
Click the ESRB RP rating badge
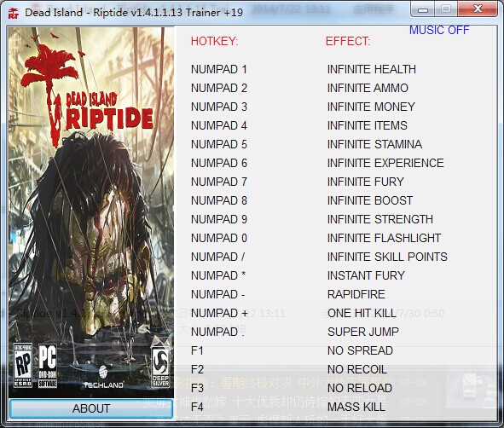[x=23, y=365]
